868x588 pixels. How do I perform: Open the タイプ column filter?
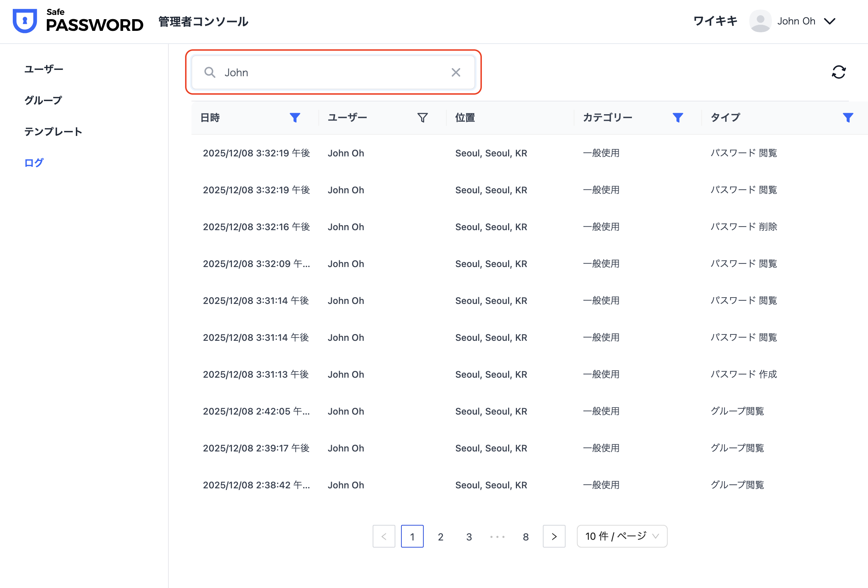tap(847, 118)
